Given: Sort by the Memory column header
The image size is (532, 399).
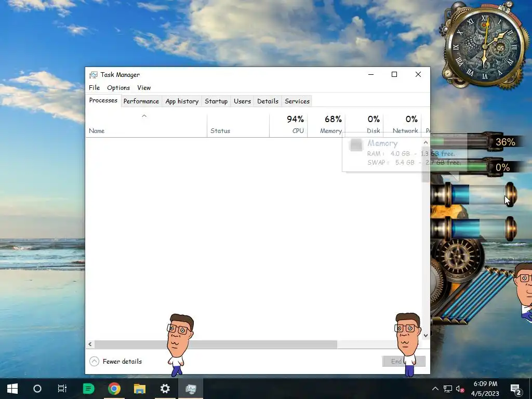Looking at the screenshot, I should (326, 126).
